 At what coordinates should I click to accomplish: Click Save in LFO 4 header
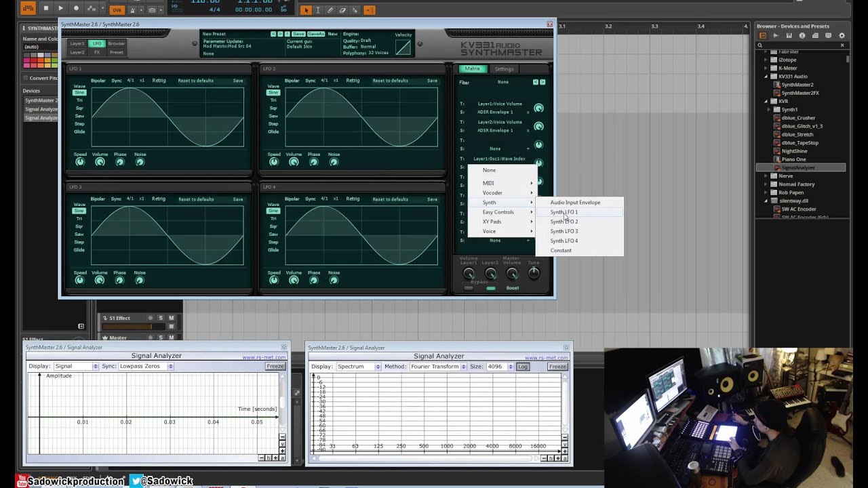pyautogui.click(x=432, y=199)
